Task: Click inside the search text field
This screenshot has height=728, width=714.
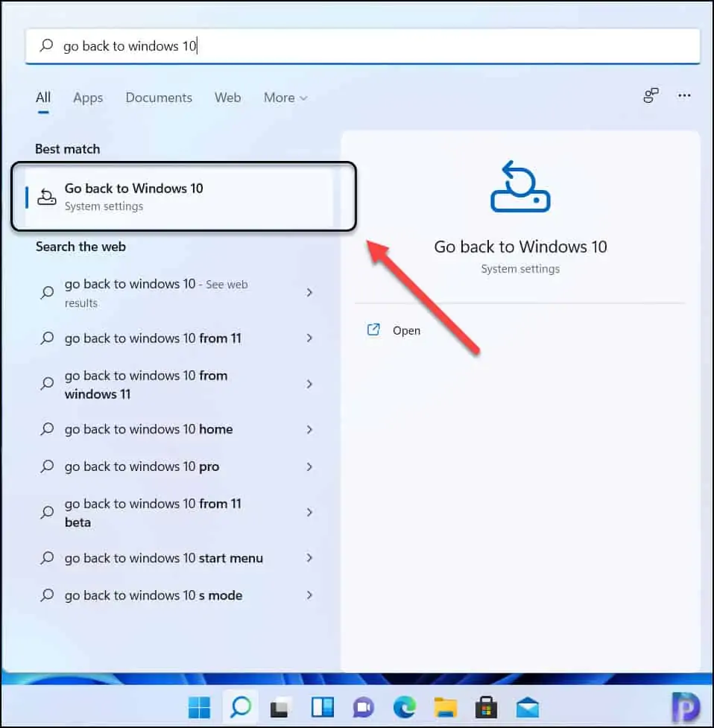Action: 362,45
